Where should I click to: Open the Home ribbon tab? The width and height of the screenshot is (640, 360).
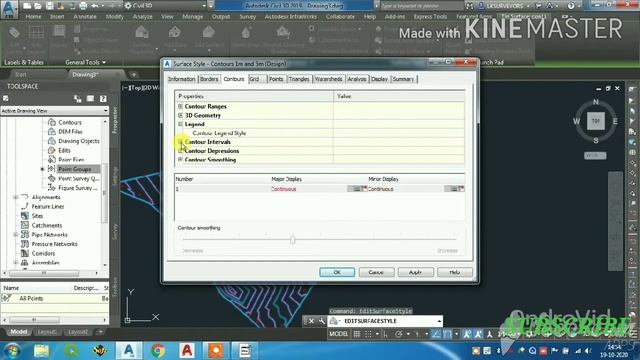coord(33,17)
